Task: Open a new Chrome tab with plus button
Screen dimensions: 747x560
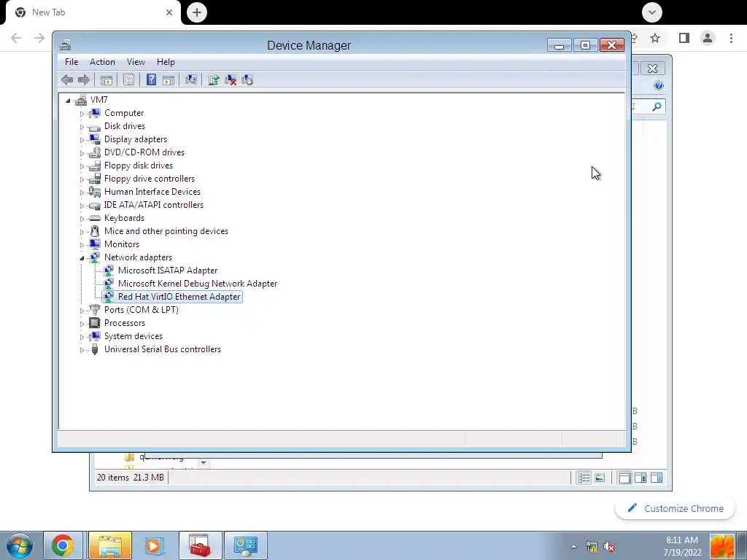Action: point(197,12)
